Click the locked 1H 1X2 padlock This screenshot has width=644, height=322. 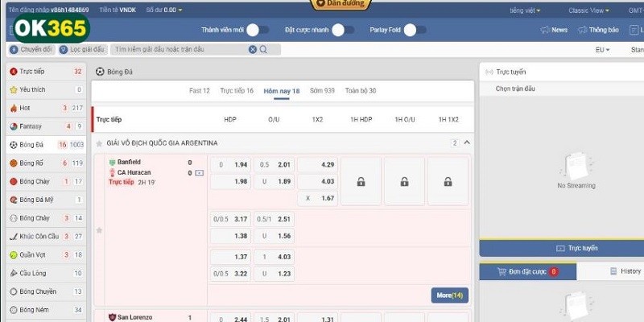point(448,181)
